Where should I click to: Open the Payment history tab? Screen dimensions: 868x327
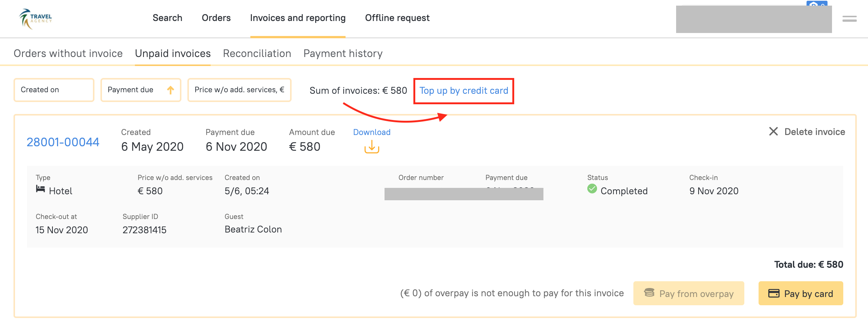[x=343, y=54]
